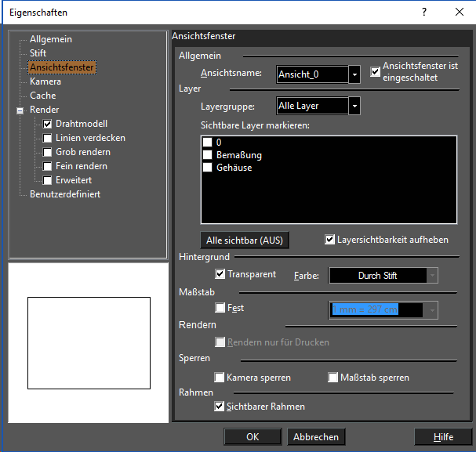Screen dimensions: 476x452
Task: Toggle the Transparent background checkbox
Action: [x=220, y=274]
